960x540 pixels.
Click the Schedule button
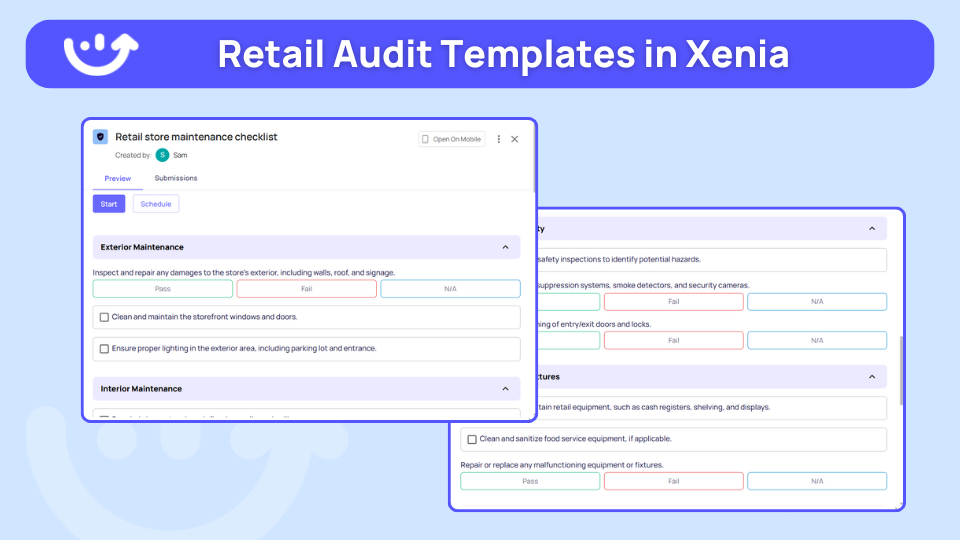(x=156, y=204)
